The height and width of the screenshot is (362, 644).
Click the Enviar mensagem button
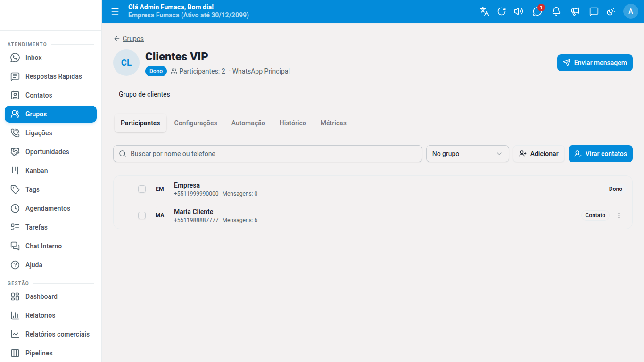(x=595, y=63)
